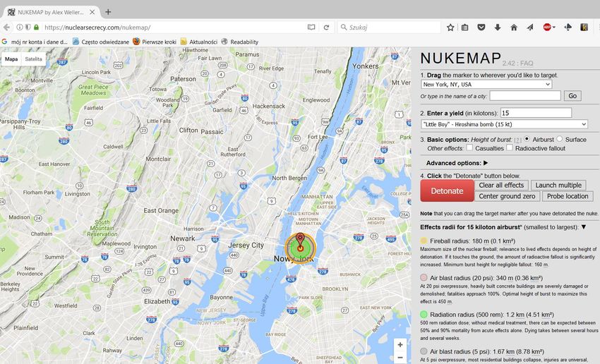Click the Probe location button

point(568,196)
